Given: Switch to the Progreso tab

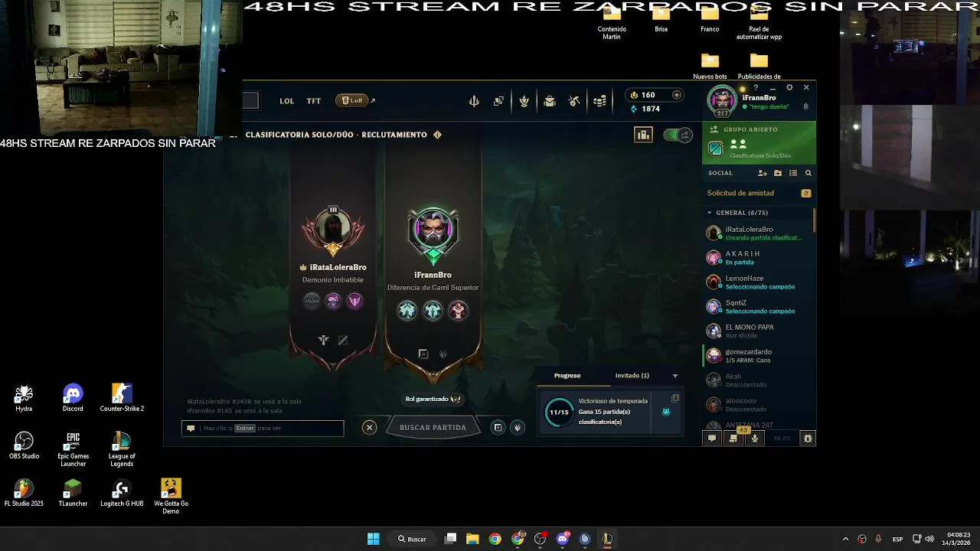Looking at the screenshot, I should (x=567, y=376).
